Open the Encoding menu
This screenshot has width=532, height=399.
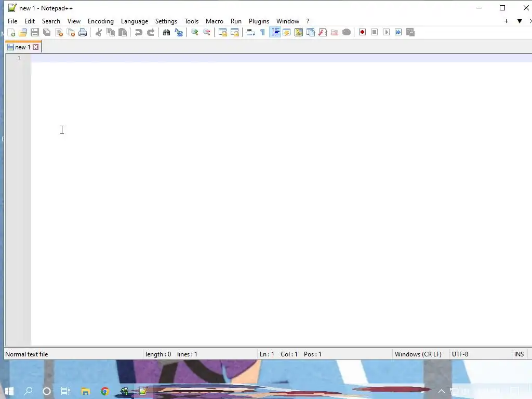coord(100,21)
